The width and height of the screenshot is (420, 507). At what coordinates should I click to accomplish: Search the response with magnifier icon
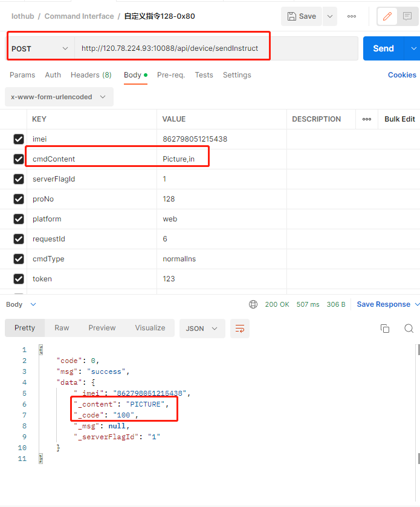pos(409,329)
